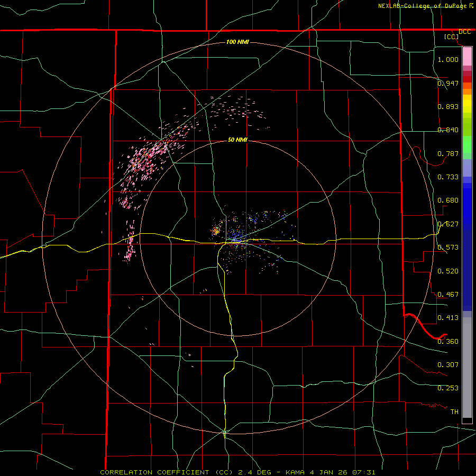
Task: Click the 0.947 color scale label
Action: 448,83
